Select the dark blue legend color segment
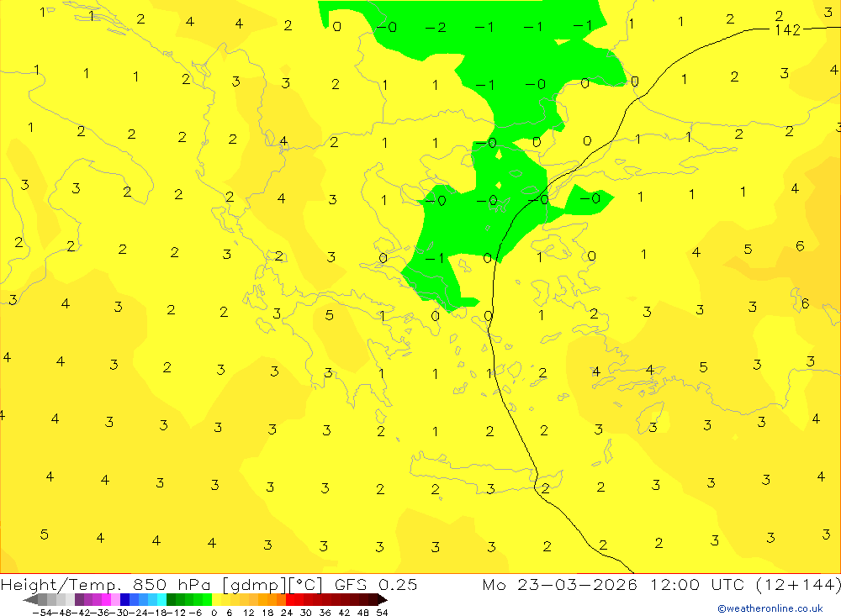Viewport: 841px width, 616px height. click(x=124, y=600)
